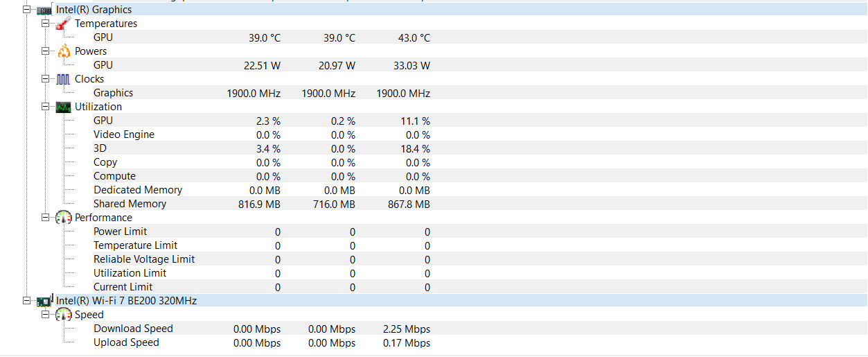Viewport: 868px width, 357px height.
Task: Click the 816.9 MB shared memory value
Action: 259,204
